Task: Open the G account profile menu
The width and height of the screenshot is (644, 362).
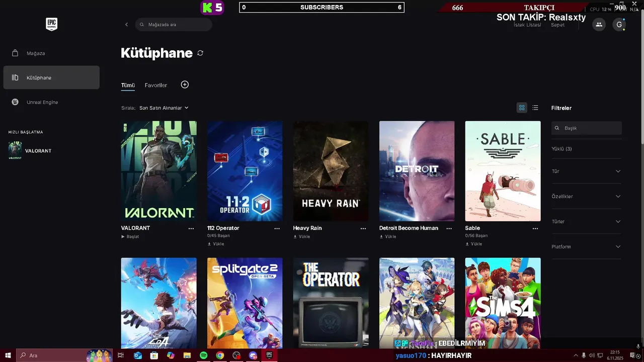Action: (619, 24)
